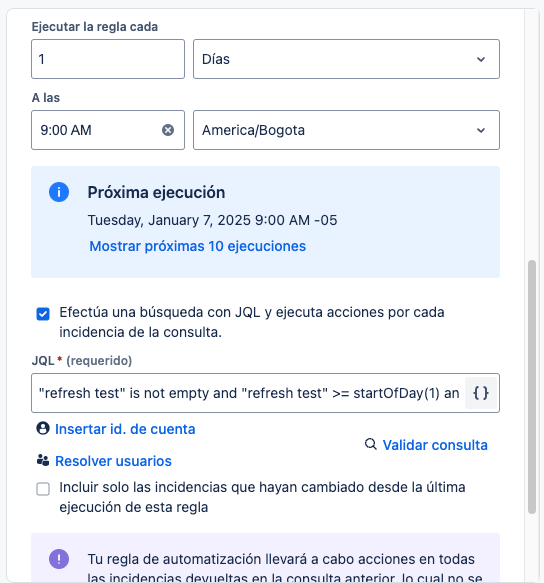Click the interval number field showing 1
This screenshot has height=583, width=544.
coord(108,59)
